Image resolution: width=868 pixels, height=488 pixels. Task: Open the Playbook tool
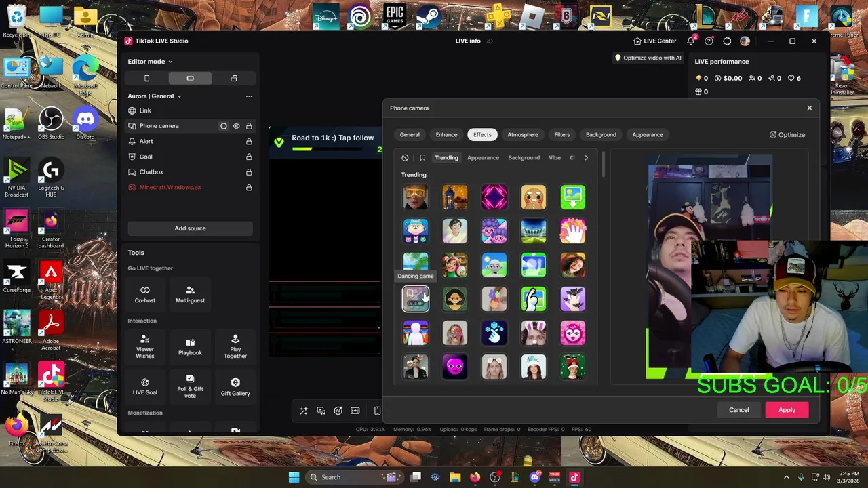click(190, 348)
